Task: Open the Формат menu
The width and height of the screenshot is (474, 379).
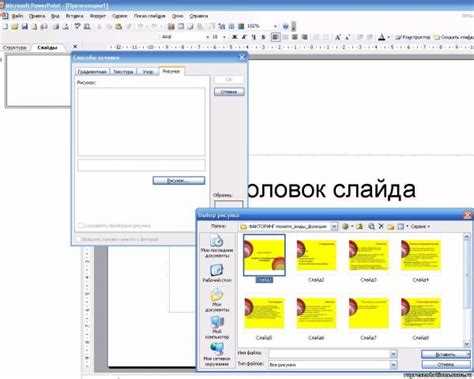Action: [98, 16]
